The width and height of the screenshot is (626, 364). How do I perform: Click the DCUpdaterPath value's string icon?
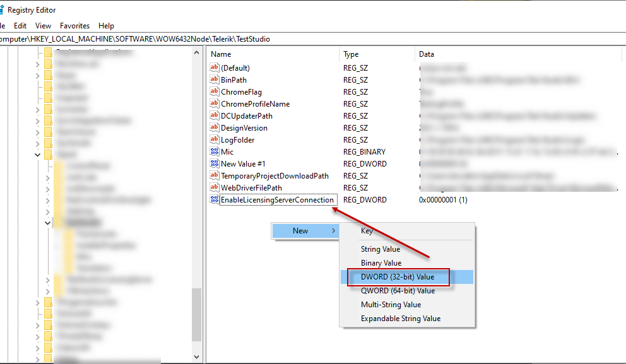pos(215,115)
